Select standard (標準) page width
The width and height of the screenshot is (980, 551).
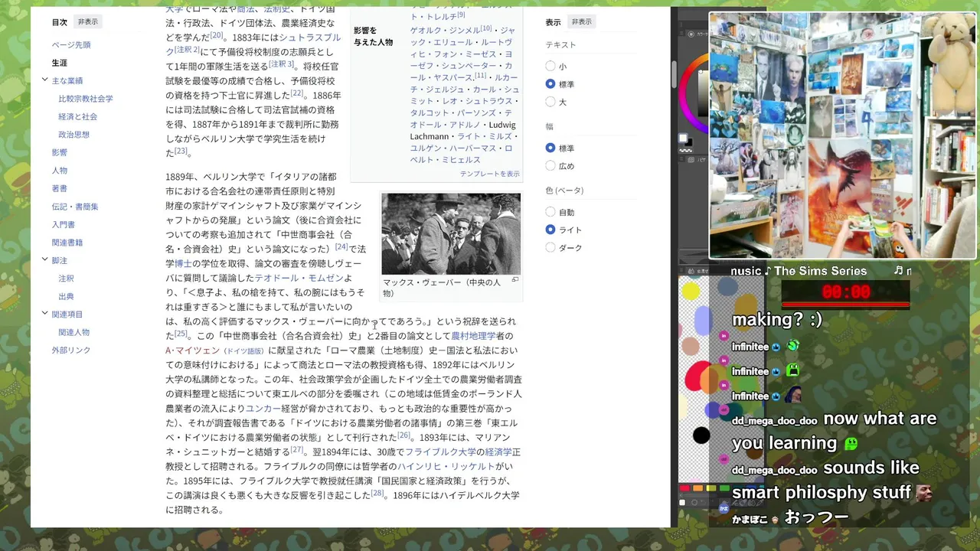click(550, 148)
